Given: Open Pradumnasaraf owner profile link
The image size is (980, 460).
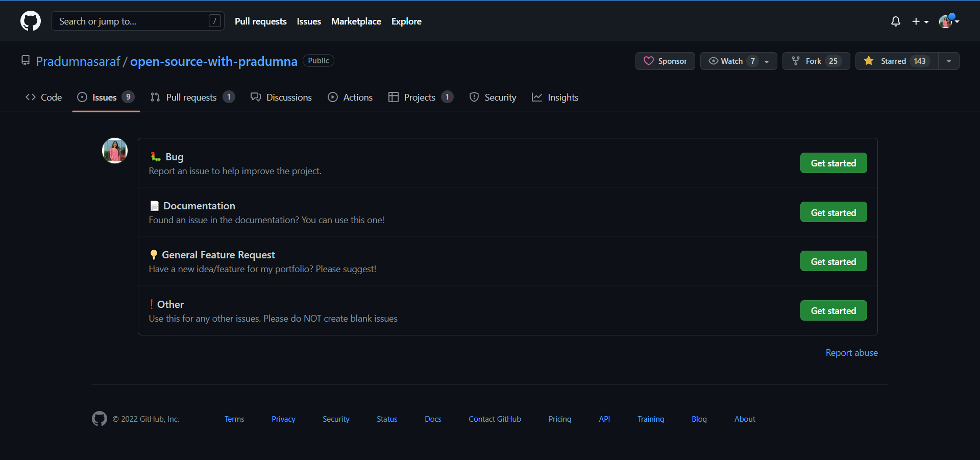Looking at the screenshot, I should [x=78, y=61].
